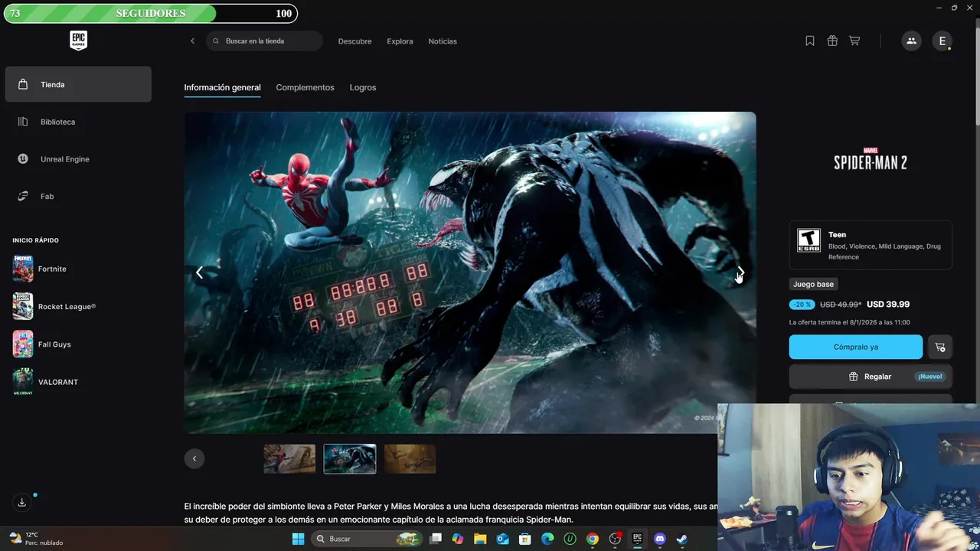Open Biblioteca in sidebar
980x551 pixels.
[78, 122]
